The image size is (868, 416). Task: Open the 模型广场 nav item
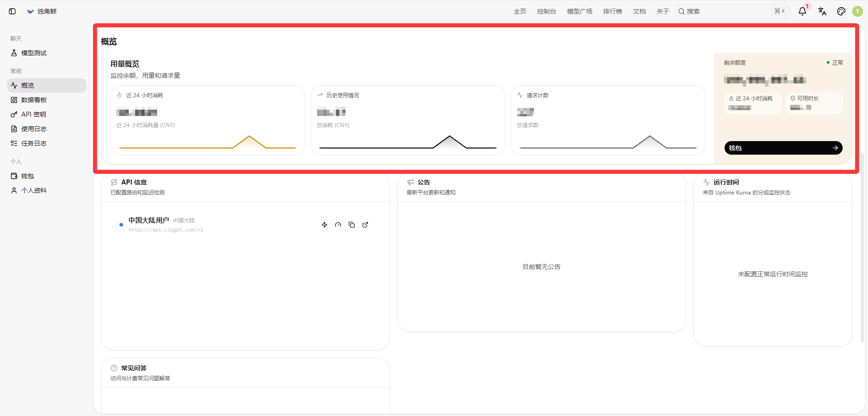pyautogui.click(x=580, y=11)
